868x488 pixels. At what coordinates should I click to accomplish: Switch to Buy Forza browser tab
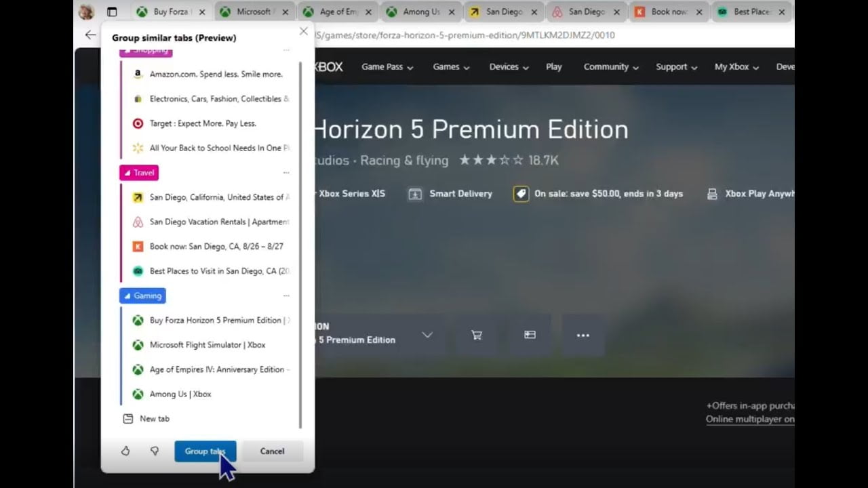pos(172,12)
